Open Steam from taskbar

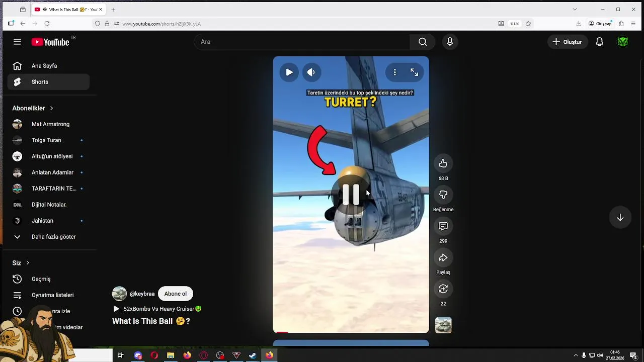point(253,355)
